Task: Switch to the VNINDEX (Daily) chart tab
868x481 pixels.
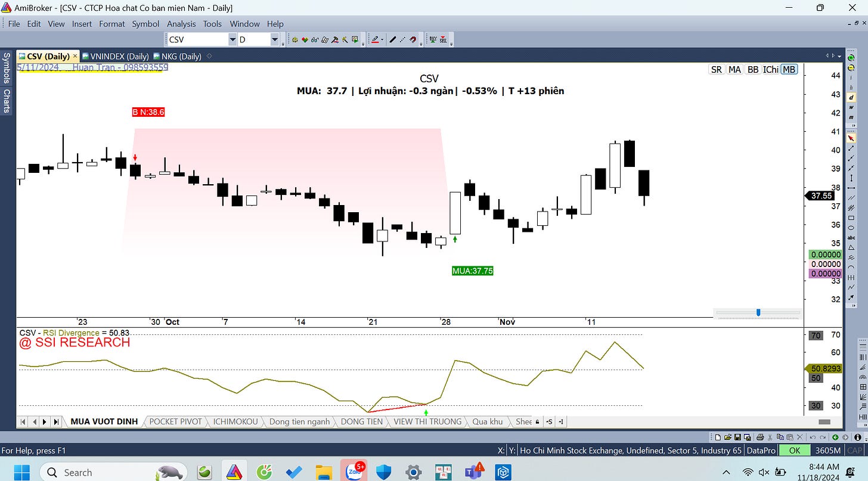Action: pyautogui.click(x=116, y=56)
